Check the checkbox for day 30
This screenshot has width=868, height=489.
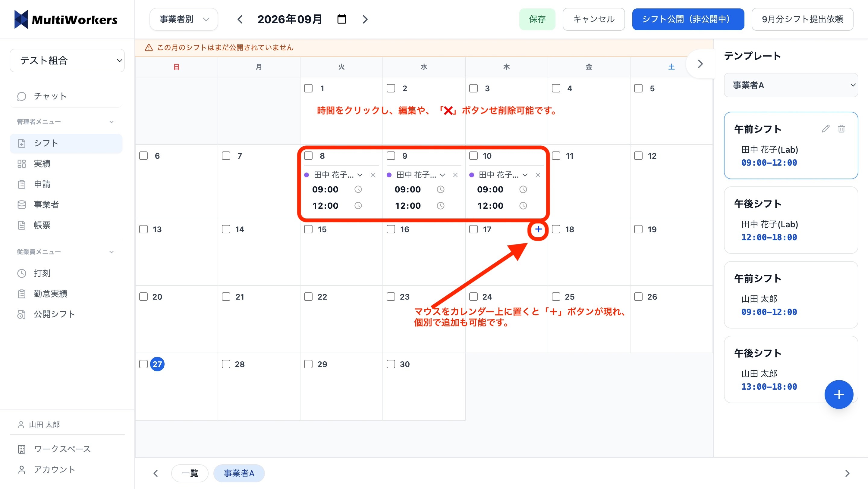click(391, 364)
